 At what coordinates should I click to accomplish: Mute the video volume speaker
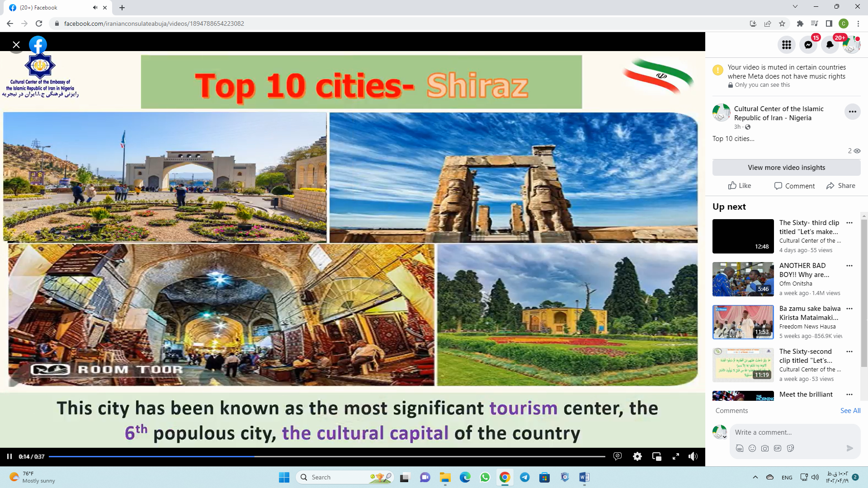[693, 456]
